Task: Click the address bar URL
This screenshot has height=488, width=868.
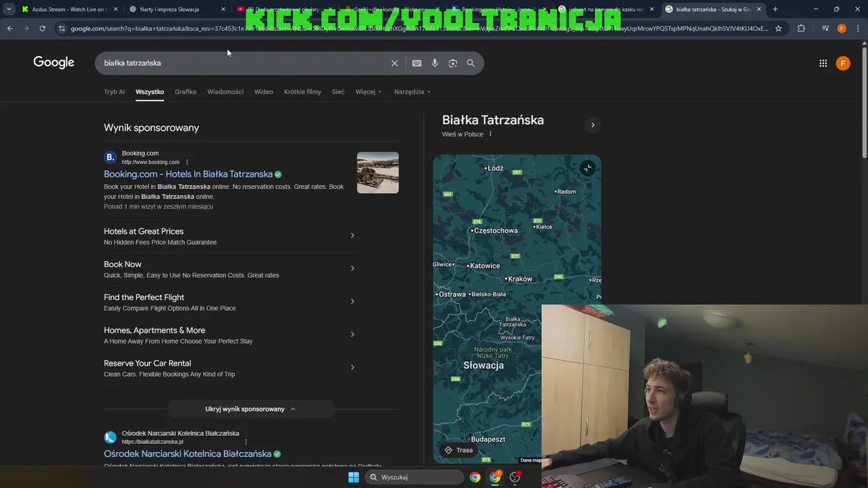Action: pyautogui.click(x=418, y=28)
